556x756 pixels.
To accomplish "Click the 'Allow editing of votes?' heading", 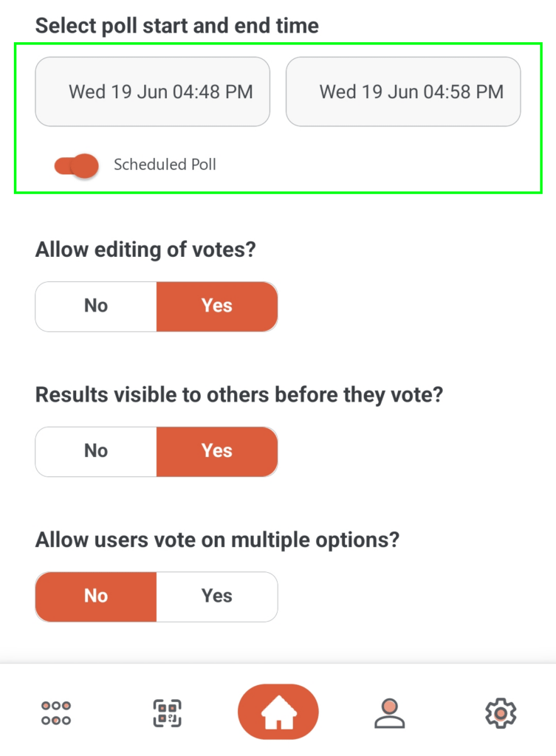I will coord(145,250).
